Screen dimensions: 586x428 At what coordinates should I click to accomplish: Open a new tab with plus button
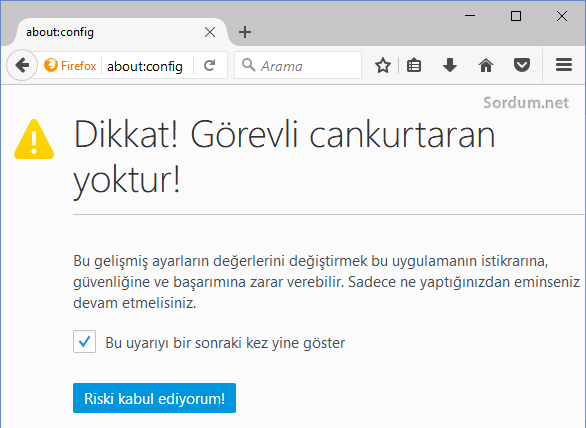(x=245, y=32)
